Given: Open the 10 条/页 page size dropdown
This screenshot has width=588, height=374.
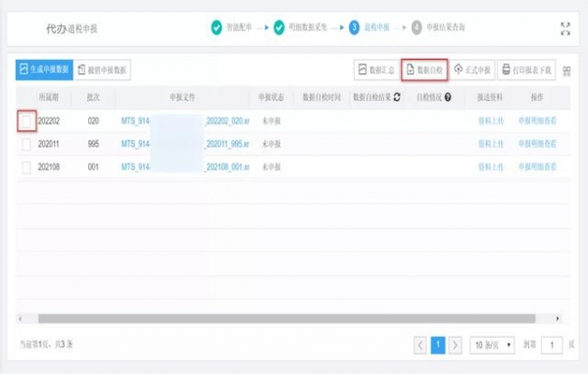Looking at the screenshot, I should click(492, 345).
